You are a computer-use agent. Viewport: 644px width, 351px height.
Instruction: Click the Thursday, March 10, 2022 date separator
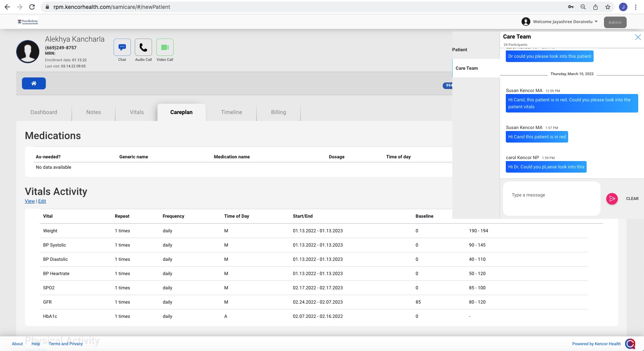(572, 74)
